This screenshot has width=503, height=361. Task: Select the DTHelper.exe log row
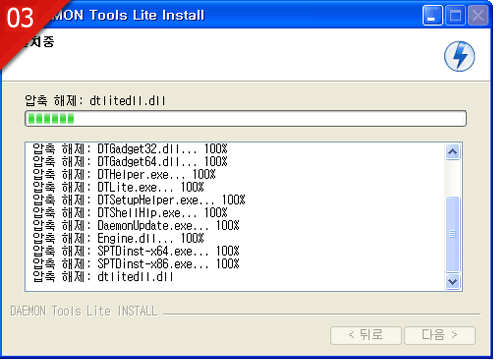click(124, 174)
